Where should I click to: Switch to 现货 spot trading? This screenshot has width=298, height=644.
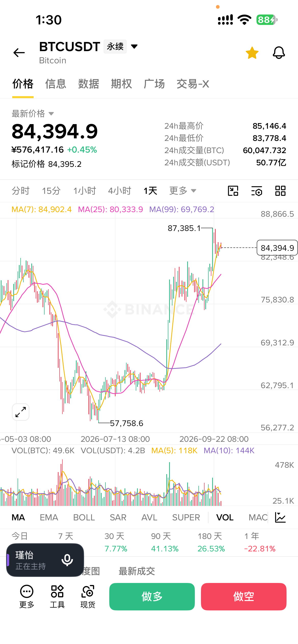coord(88,596)
